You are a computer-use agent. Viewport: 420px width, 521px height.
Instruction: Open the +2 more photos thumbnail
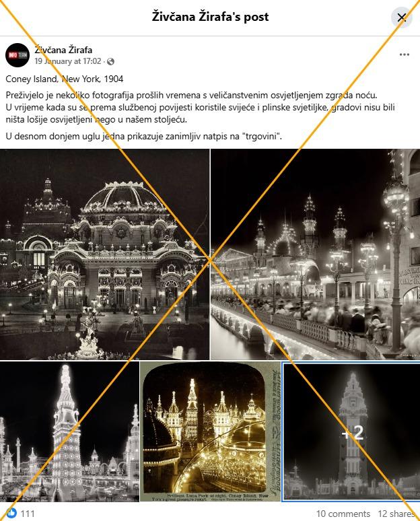point(351,431)
